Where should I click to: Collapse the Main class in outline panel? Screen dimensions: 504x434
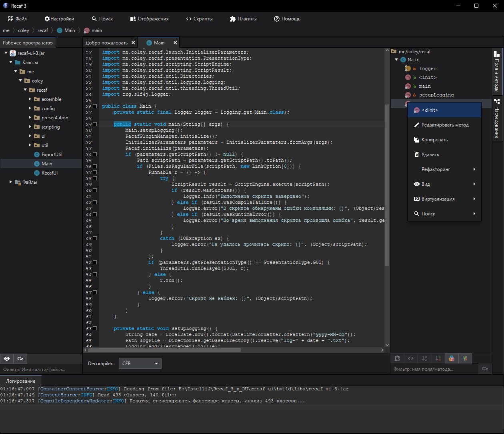pos(396,60)
